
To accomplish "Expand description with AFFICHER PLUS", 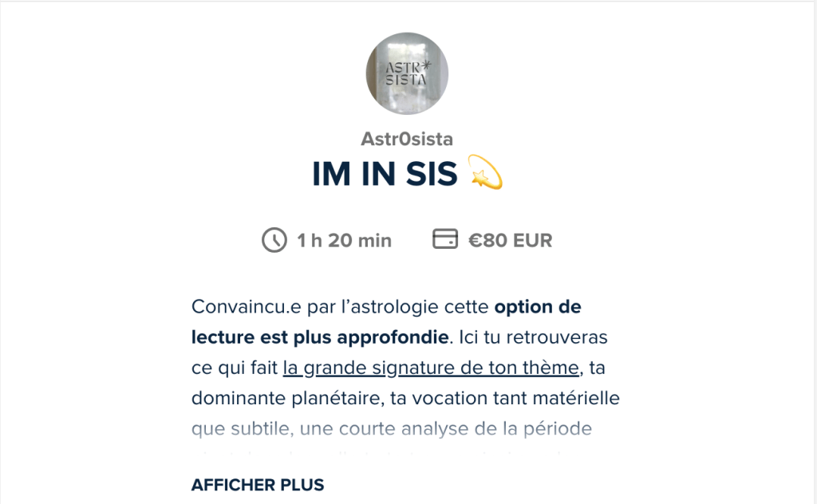I will pyautogui.click(x=258, y=485).
